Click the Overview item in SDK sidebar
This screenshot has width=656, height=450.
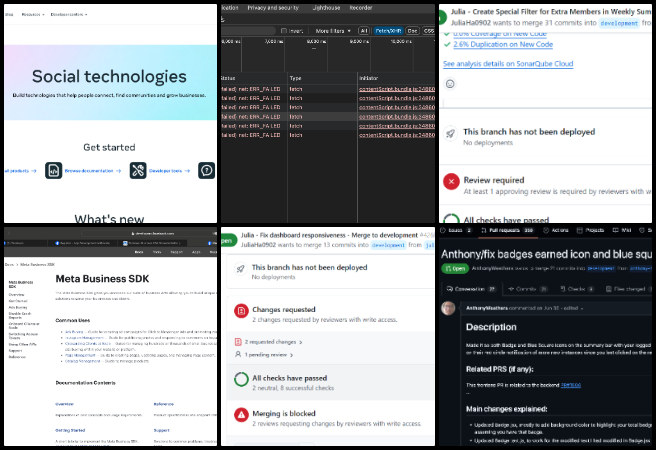[17, 294]
